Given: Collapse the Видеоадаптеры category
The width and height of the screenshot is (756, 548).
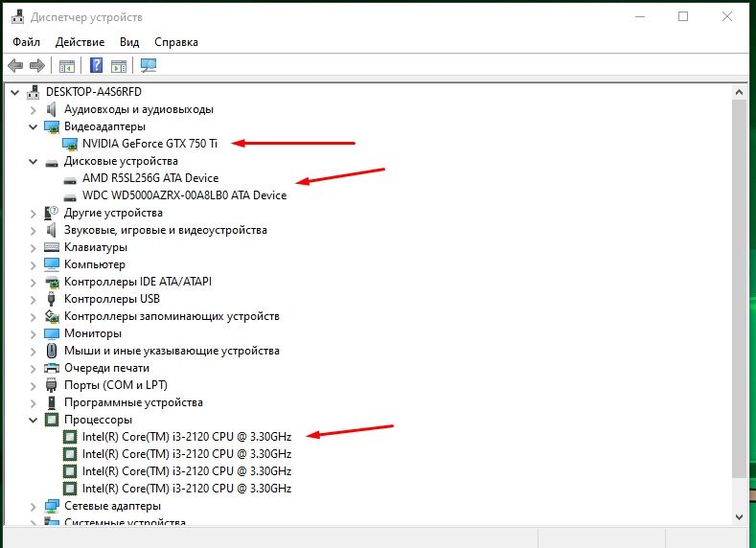Looking at the screenshot, I should 33,126.
